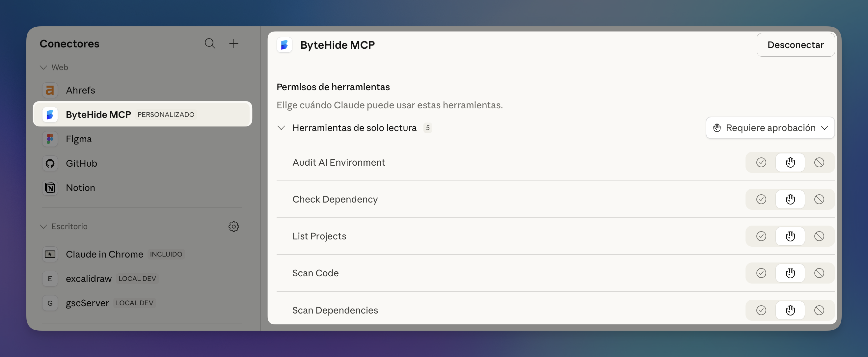Click the Desconectar button
Screen dimensions: 868x357
(x=795, y=45)
